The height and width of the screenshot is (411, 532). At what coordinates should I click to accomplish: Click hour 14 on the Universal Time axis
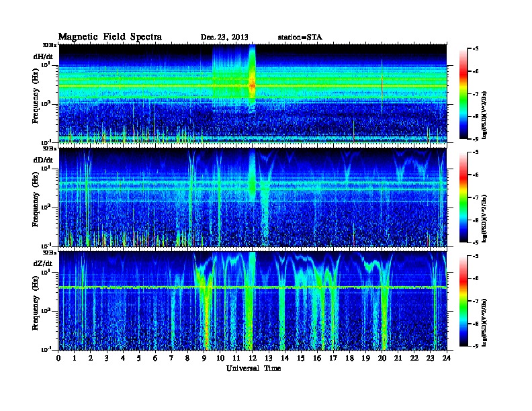[285, 358]
